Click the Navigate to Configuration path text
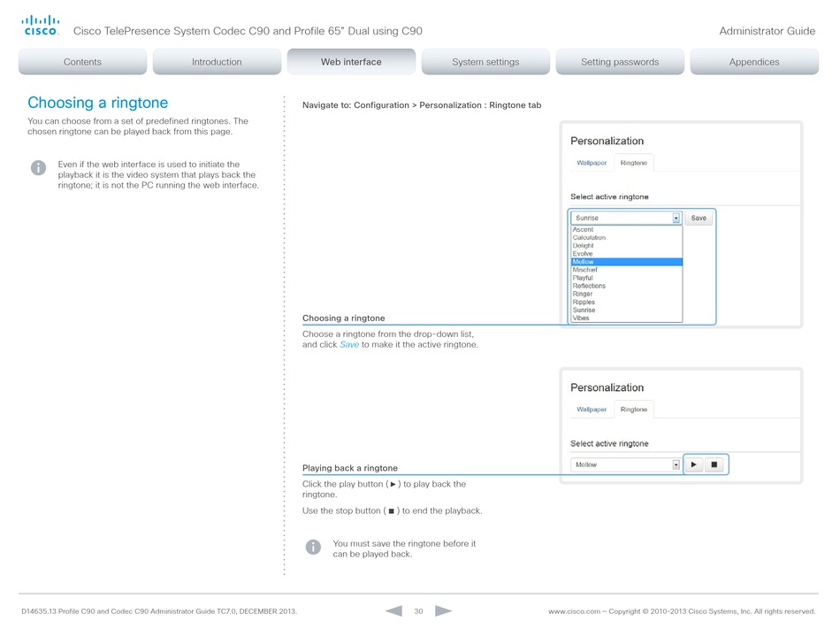The height and width of the screenshot is (629, 840). pyautogui.click(x=422, y=105)
